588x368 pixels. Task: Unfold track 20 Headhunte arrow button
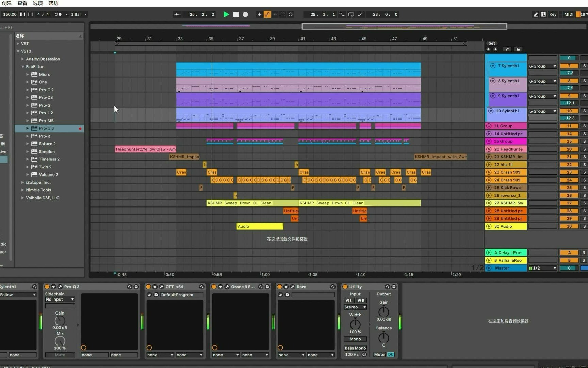click(489, 149)
